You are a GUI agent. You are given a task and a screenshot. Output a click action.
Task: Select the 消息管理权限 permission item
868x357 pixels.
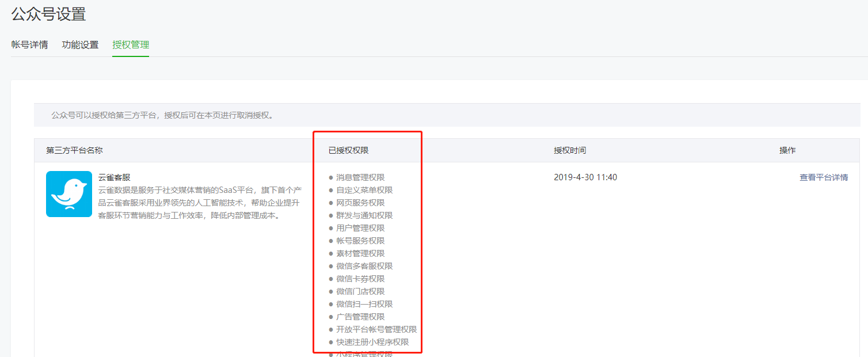tap(360, 177)
